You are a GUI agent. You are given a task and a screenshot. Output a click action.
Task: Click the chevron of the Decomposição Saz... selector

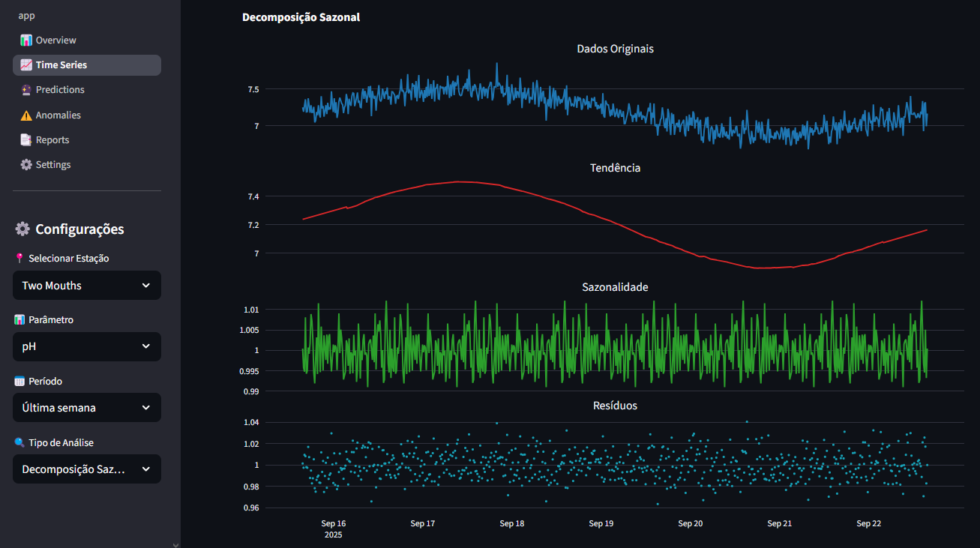click(146, 469)
